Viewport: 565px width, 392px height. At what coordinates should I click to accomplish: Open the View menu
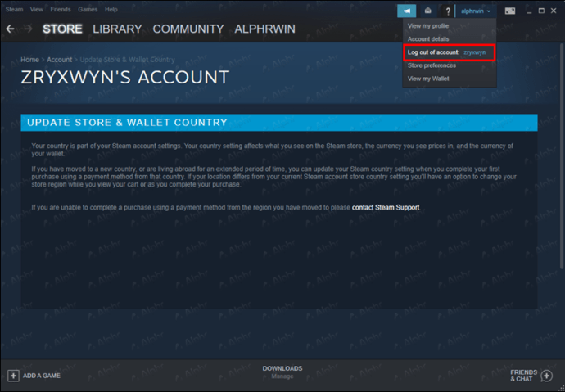click(x=36, y=9)
